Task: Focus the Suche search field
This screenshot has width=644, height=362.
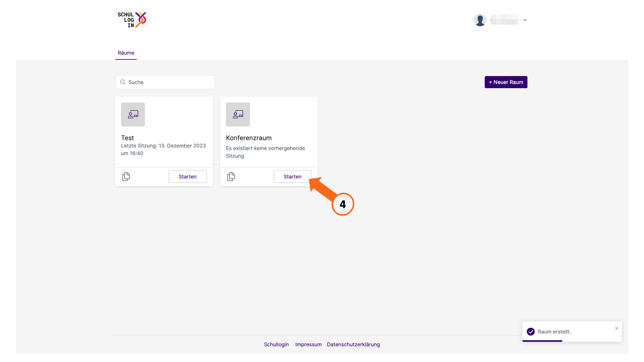Action: click(x=165, y=82)
